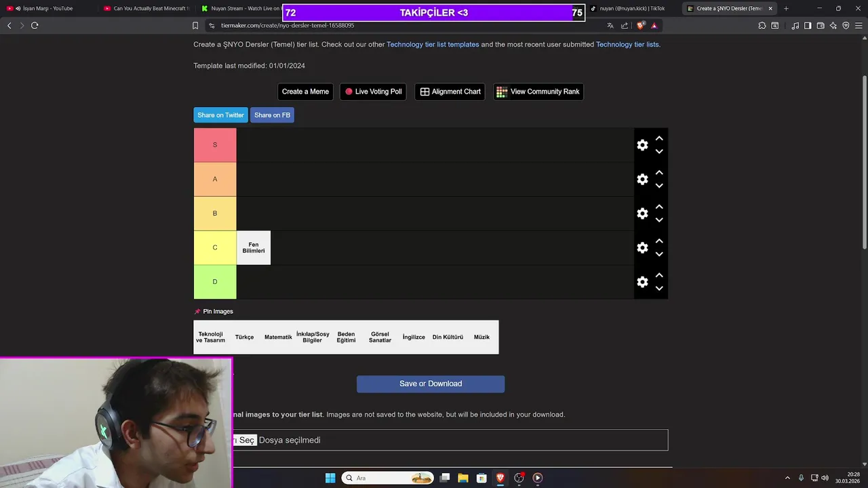Image resolution: width=868 pixels, height=488 pixels.
Task: Select İnkılap/Sosyal Bilgiler tile
Action: point(312,337)
